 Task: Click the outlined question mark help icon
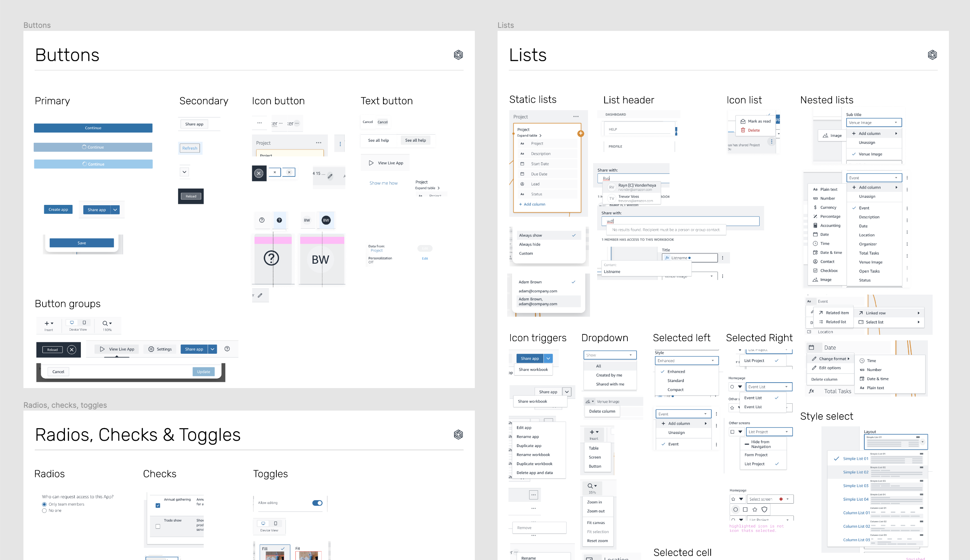pyautogui.click(x=262, y=220)
